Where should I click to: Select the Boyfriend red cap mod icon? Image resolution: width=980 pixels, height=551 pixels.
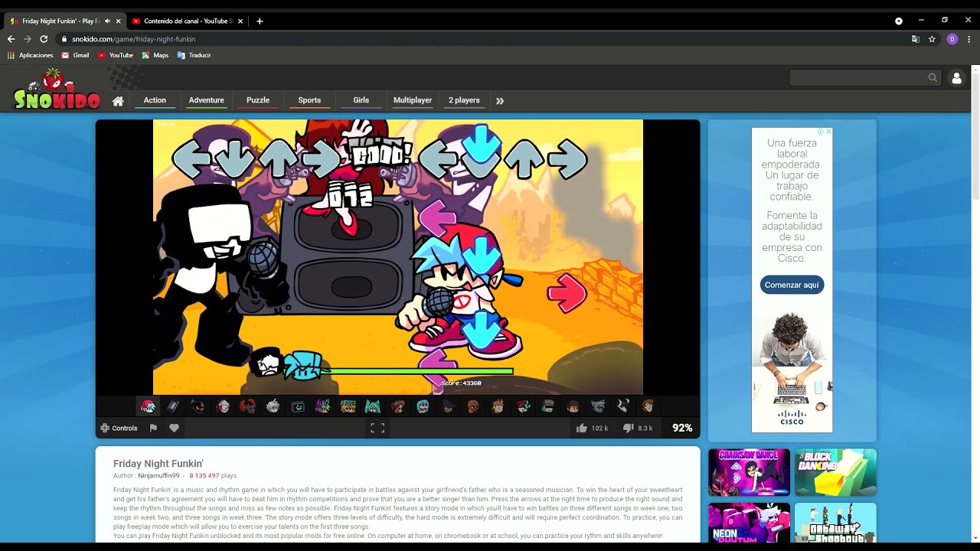(x=148, y=406)
